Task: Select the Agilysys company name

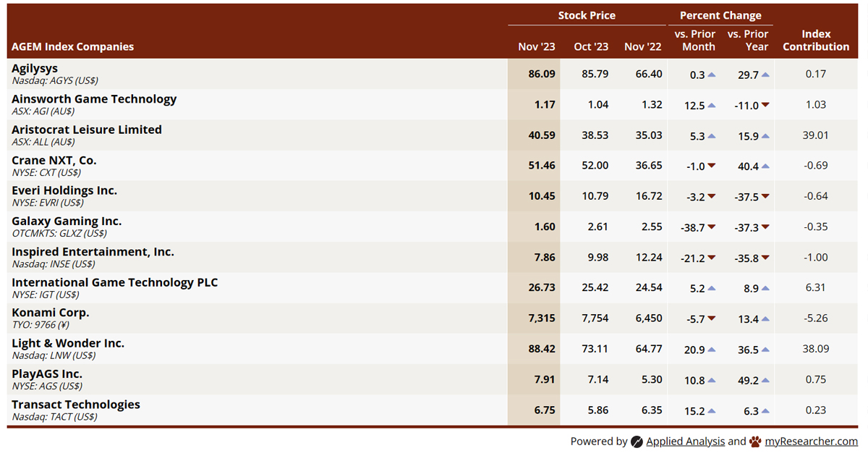Action: click(35, 68)
